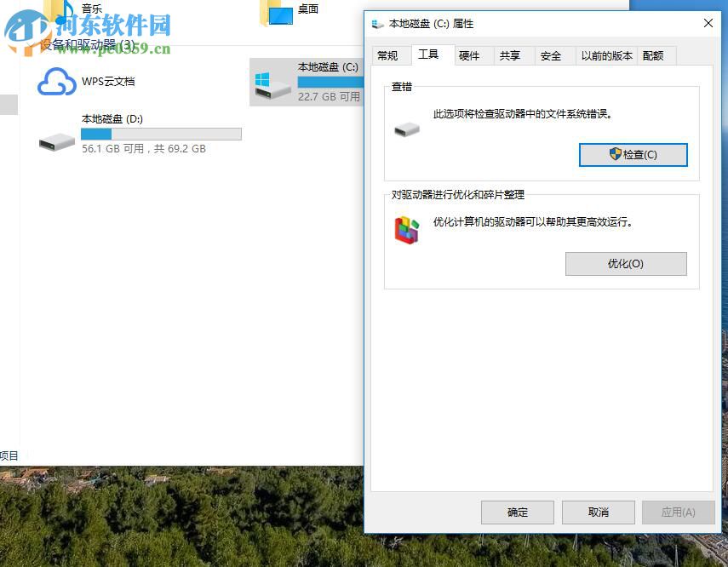728x567 pixels.
Task: Click the 检查(C) button to check the drive
Action: tap(633, 154)
